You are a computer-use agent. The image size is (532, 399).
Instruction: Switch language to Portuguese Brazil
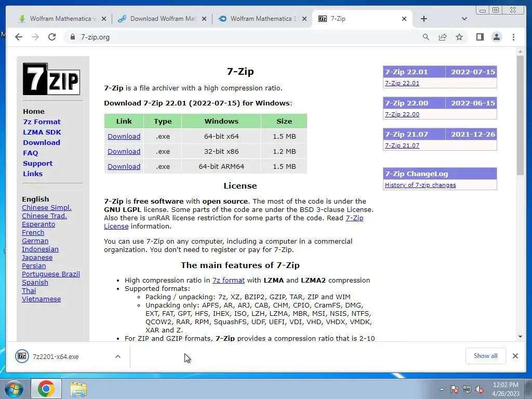point(51,274)
